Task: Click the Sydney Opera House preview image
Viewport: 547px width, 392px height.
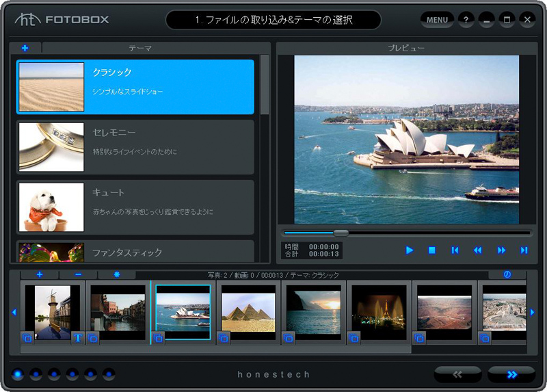Action: pos(406,140)
